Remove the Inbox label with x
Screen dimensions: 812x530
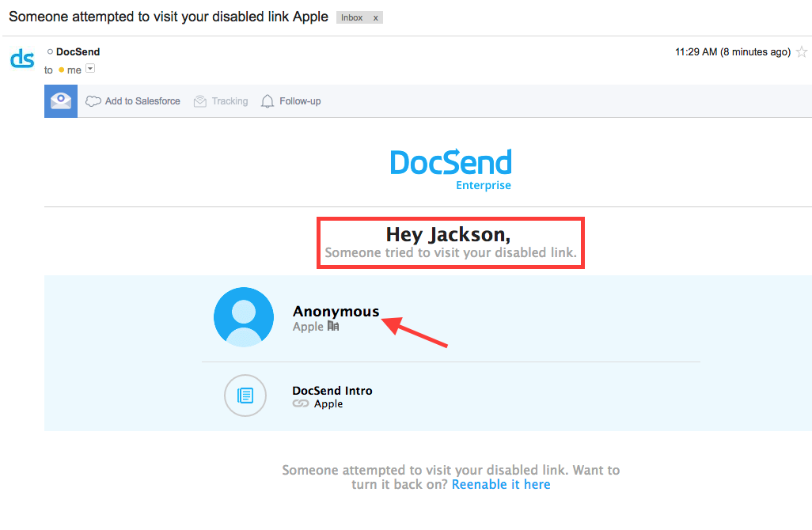(375, 17)
